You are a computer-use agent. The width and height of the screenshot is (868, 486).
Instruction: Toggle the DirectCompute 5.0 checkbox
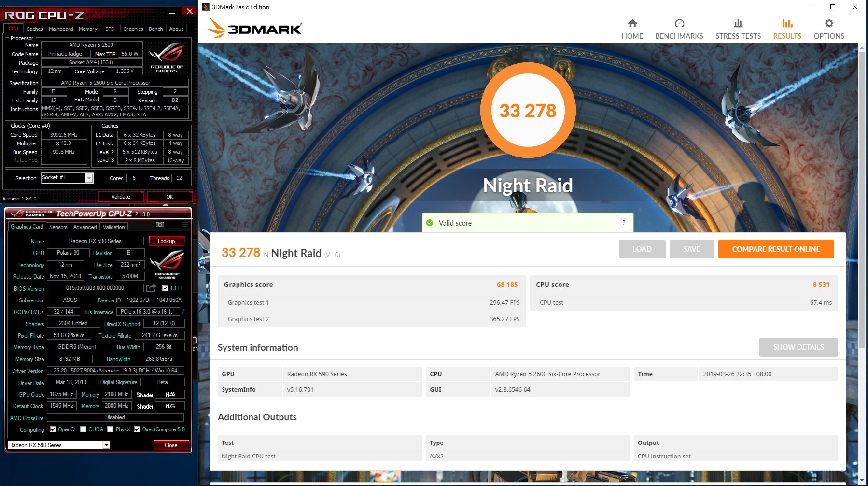137,429
